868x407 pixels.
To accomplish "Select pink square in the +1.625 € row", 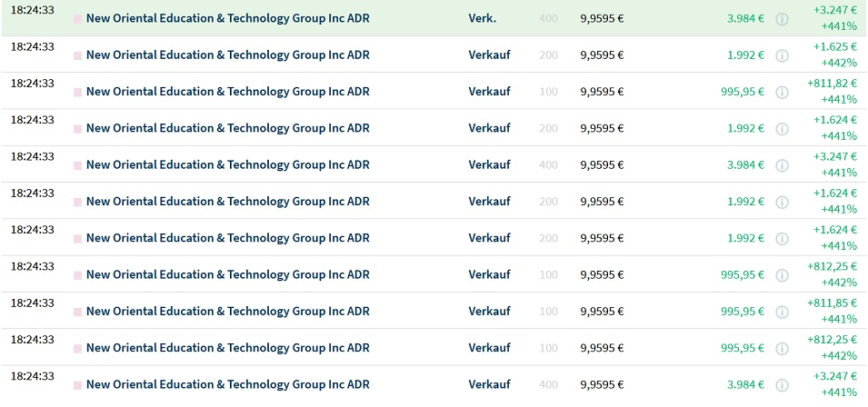I will tap(77, 55).
